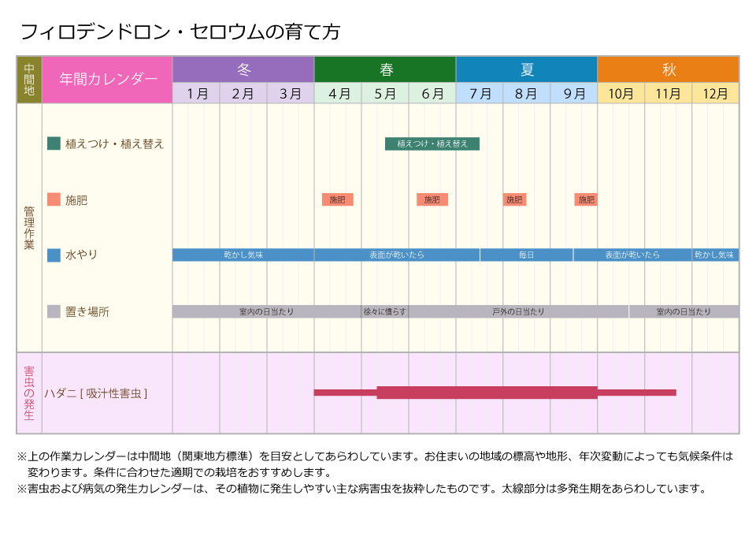Click the 徐々に慣らす placement bar

[385, 311]
